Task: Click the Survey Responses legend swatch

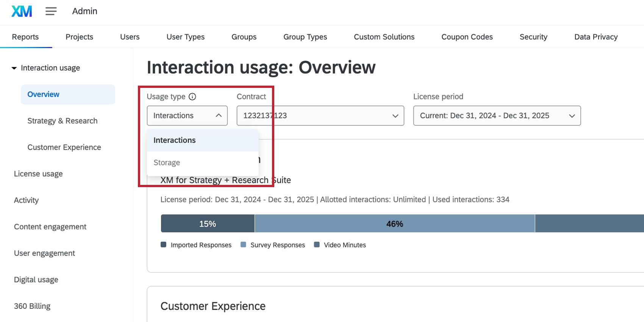Action: tap(244, 245)
